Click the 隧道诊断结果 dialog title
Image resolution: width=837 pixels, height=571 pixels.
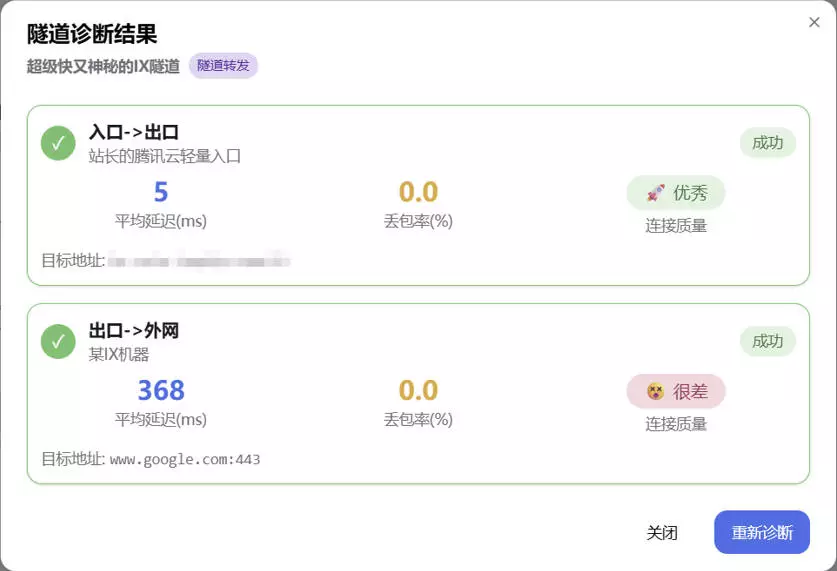coord(92,34)
